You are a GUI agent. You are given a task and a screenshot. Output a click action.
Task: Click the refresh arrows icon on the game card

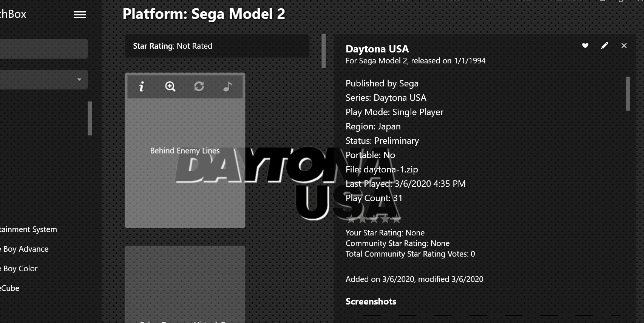[199, 87]
